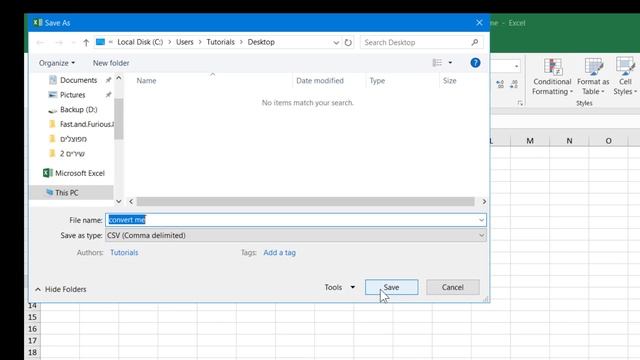Select column N header in Excel

[x=569, y=141]
